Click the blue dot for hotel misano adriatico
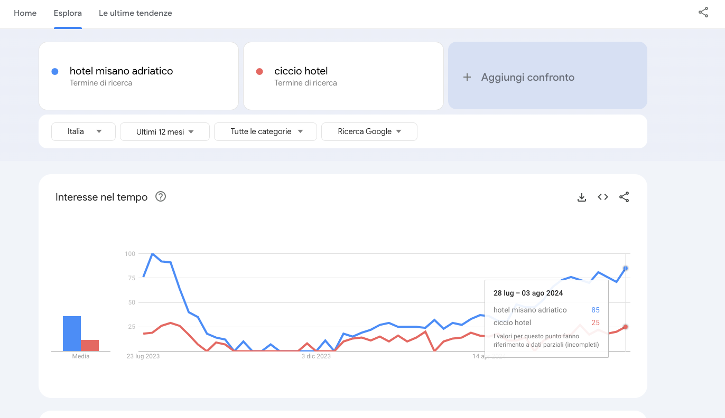 54,71
